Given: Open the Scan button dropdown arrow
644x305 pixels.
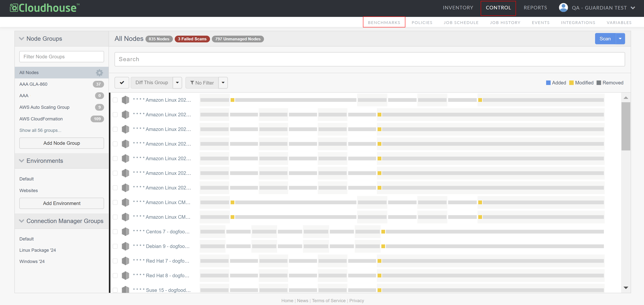Looking at the screenshot, I should (620, 39).
